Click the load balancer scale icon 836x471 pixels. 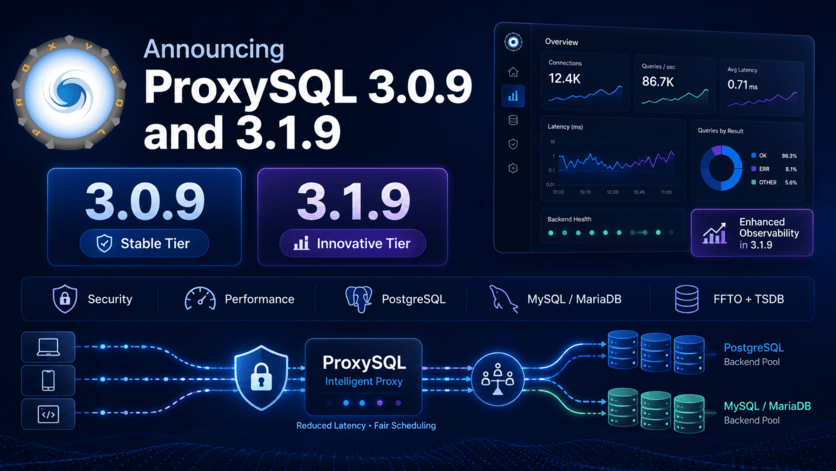click(x=497, y=379)
